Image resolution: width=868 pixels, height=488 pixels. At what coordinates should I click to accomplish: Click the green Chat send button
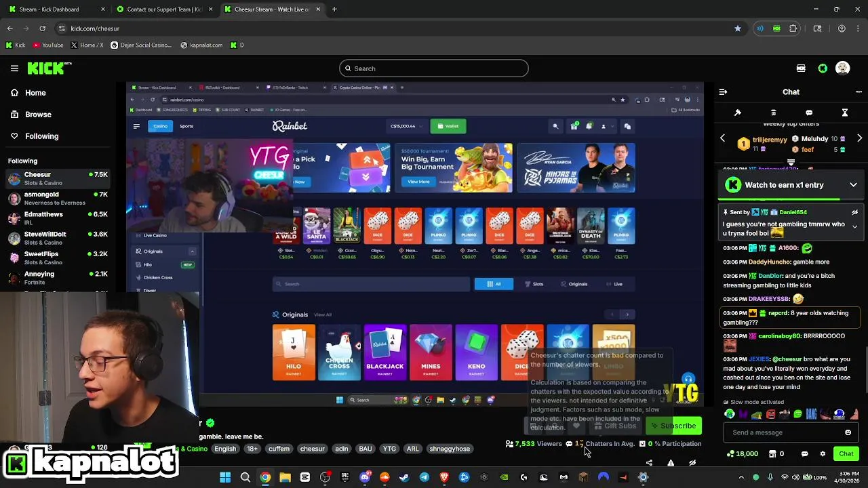846,453
